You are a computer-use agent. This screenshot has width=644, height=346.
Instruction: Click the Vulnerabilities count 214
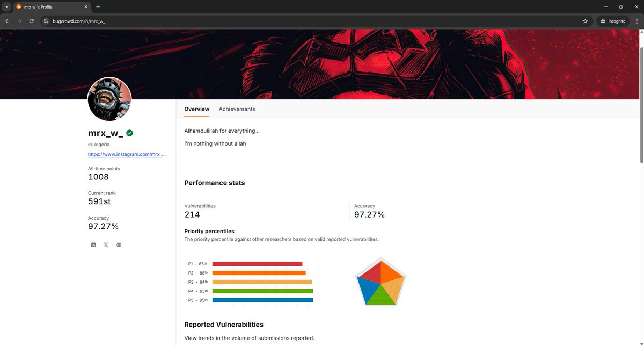(x=192, y=214)
